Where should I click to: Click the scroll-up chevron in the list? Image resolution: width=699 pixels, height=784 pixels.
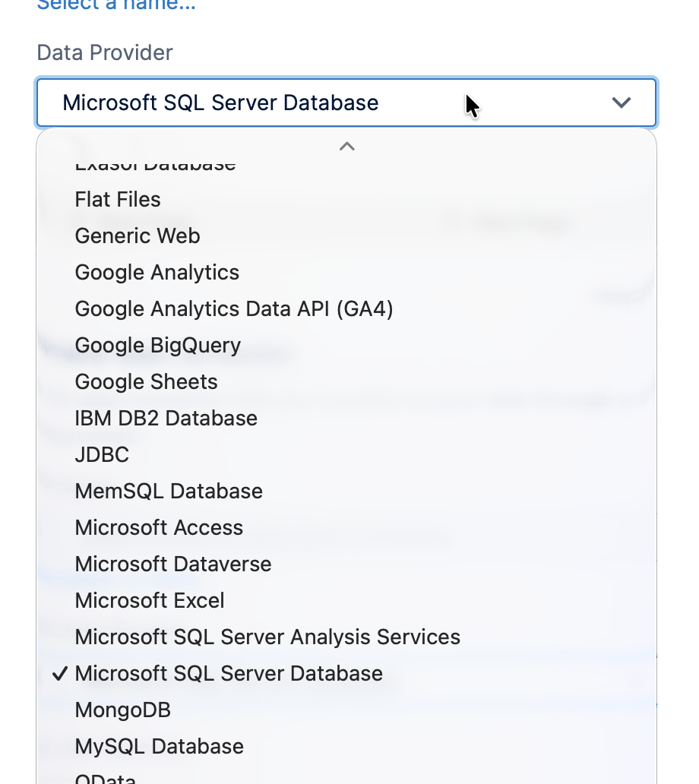[346, 147]
